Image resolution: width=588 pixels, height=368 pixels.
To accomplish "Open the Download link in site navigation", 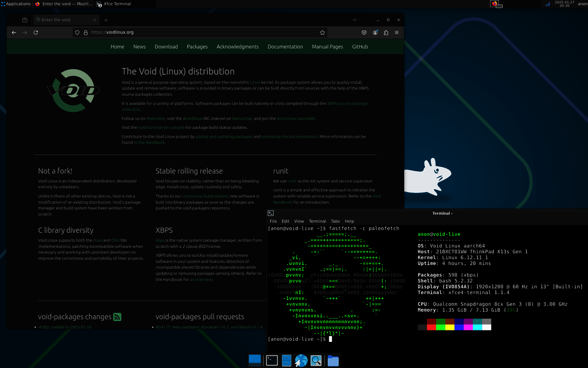I will pos(166,47).
